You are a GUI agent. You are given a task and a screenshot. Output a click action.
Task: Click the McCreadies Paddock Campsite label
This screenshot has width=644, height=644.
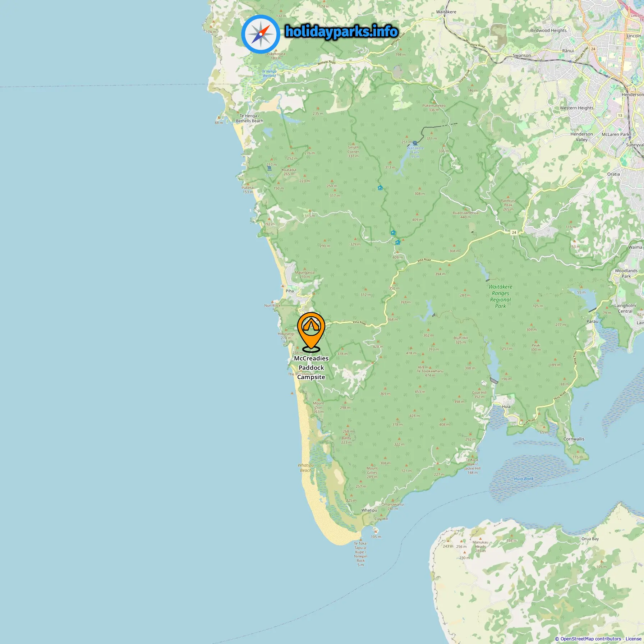pyautogui.click(x=311, y=368)
